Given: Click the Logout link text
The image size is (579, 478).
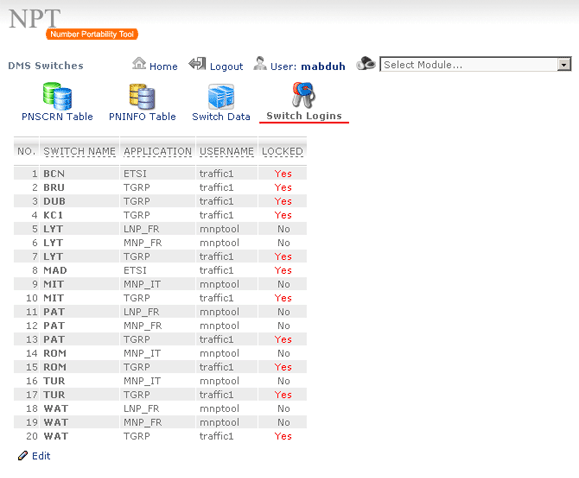Looking at the screenshot, I should (x=226, y=66).
